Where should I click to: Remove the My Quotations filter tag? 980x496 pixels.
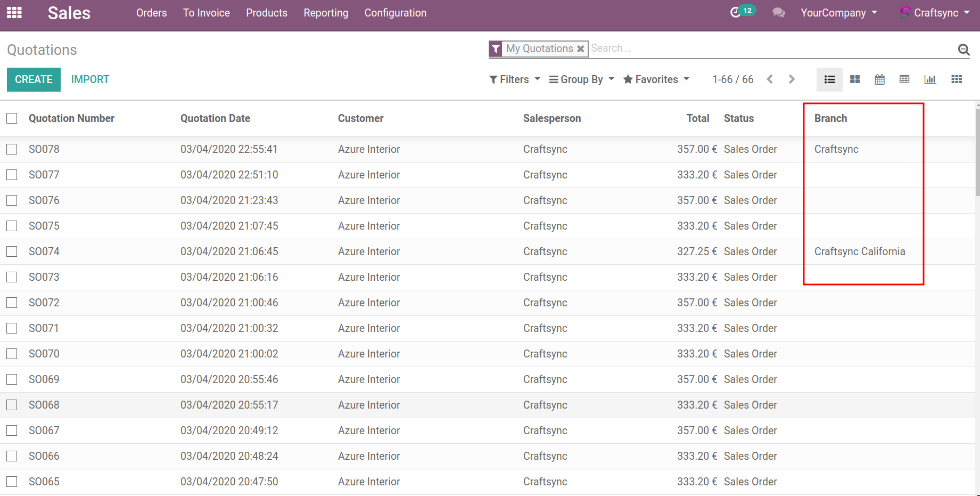(x=581, y=49)
